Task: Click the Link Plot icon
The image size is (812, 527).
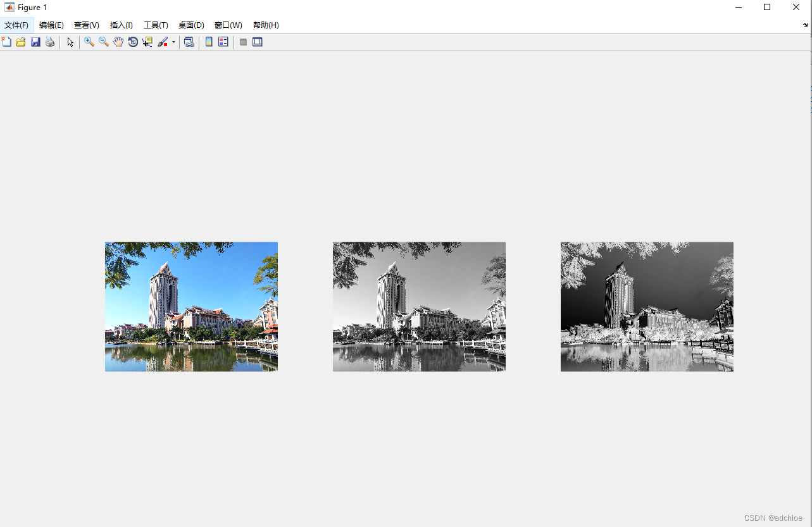Action: [x=189, y=42]
